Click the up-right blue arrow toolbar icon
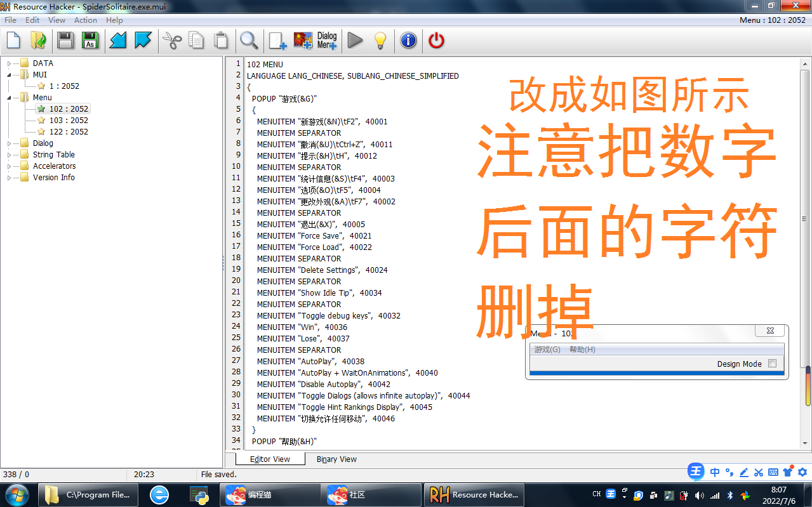 pyautogui.click(x=143, y=41)
